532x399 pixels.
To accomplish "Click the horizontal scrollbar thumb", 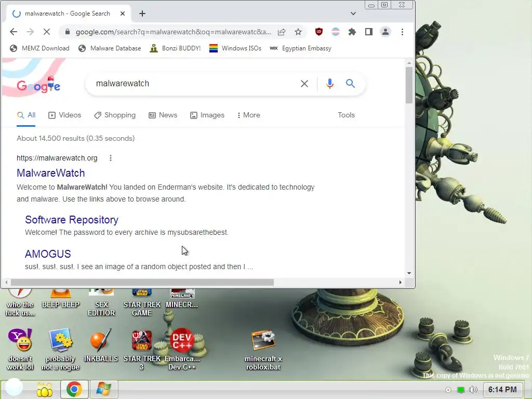I will (142, 282).
